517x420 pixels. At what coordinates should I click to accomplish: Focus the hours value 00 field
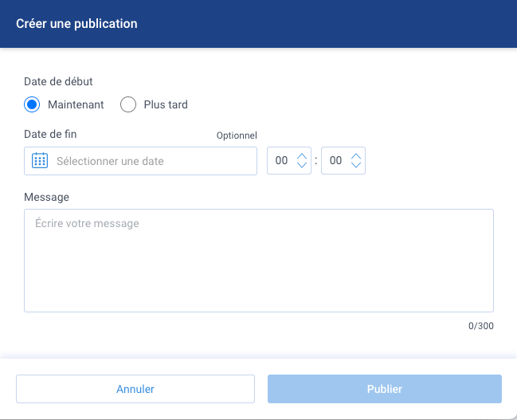[x=281, y=161]
